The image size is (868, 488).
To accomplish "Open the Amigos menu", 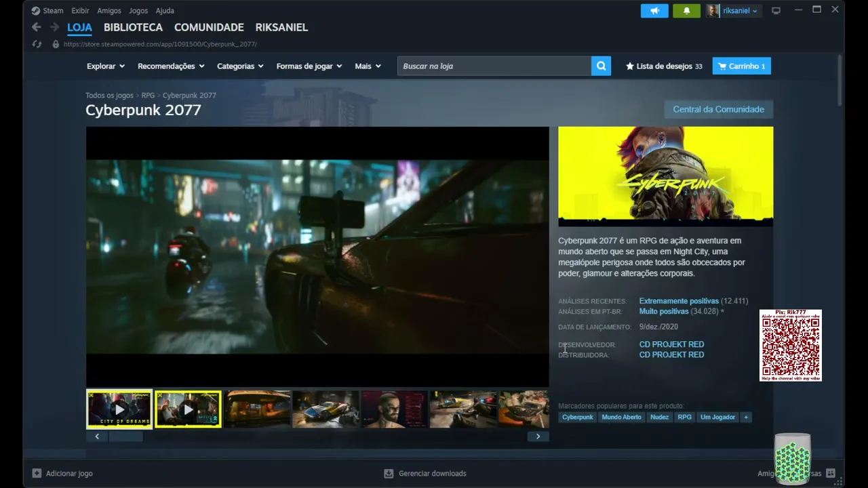I will [x=108, y=10].
